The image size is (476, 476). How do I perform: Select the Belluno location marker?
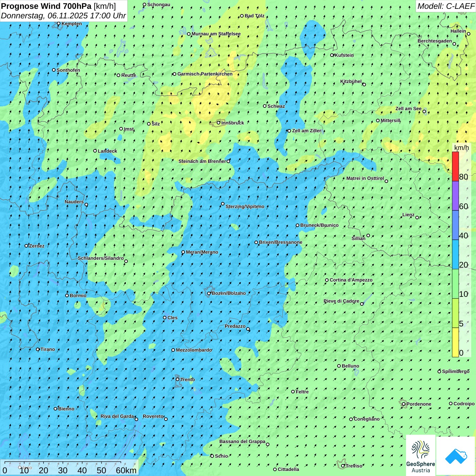coord(339,366)
